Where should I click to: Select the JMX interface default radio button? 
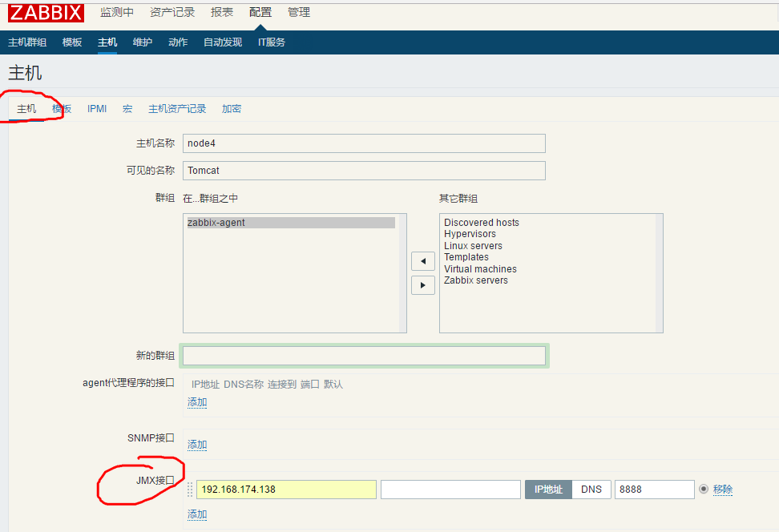[704, 489]
